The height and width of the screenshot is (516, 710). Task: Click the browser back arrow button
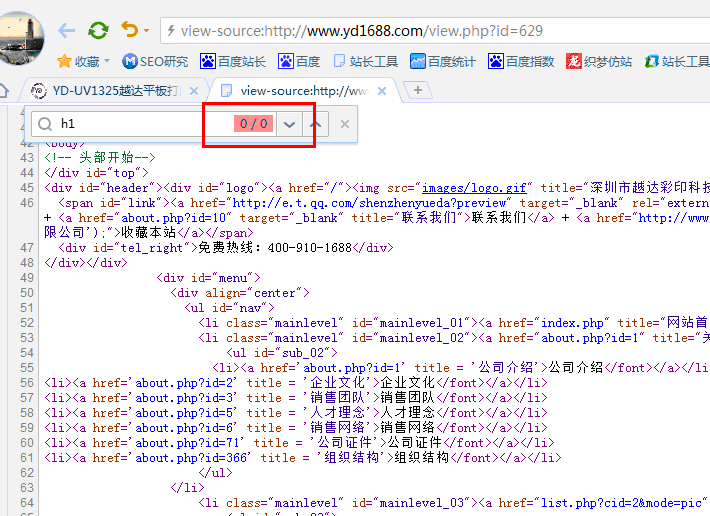(66, 31)
